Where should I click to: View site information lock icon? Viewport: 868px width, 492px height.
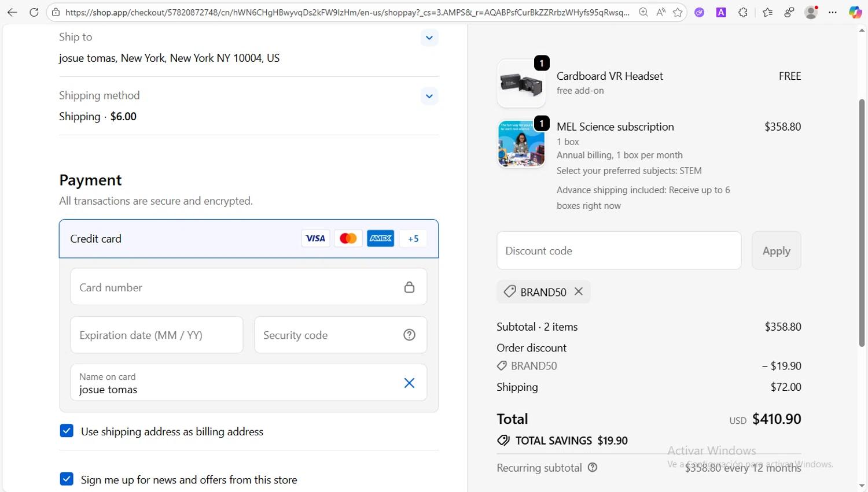(56, 12)
